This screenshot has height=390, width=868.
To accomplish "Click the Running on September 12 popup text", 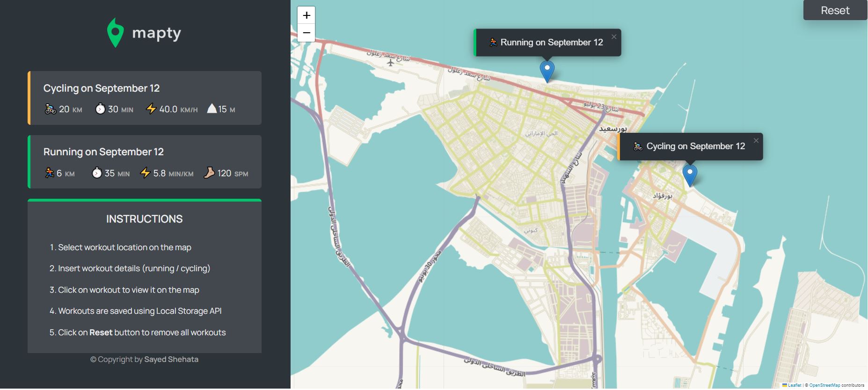I will [x=552, y=43].
